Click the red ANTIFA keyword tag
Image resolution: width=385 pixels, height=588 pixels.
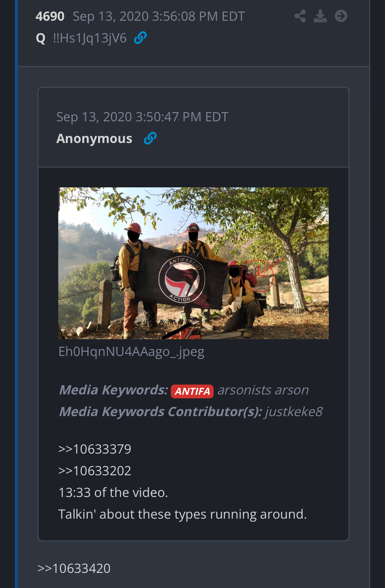(x=192, y=391)
